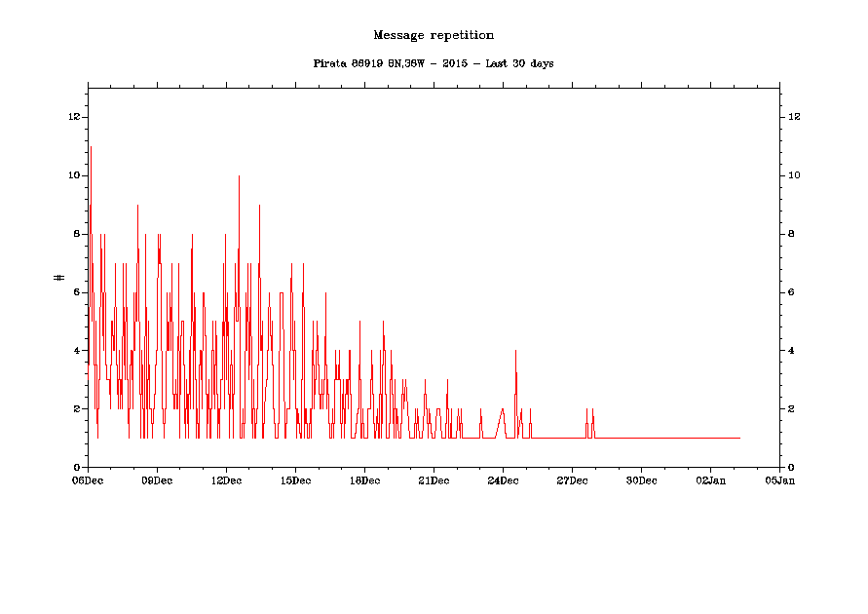Click the "Message repetition" chart title
Image resolution: width=868 pixels, height=614 pixels.
(434, 35)
